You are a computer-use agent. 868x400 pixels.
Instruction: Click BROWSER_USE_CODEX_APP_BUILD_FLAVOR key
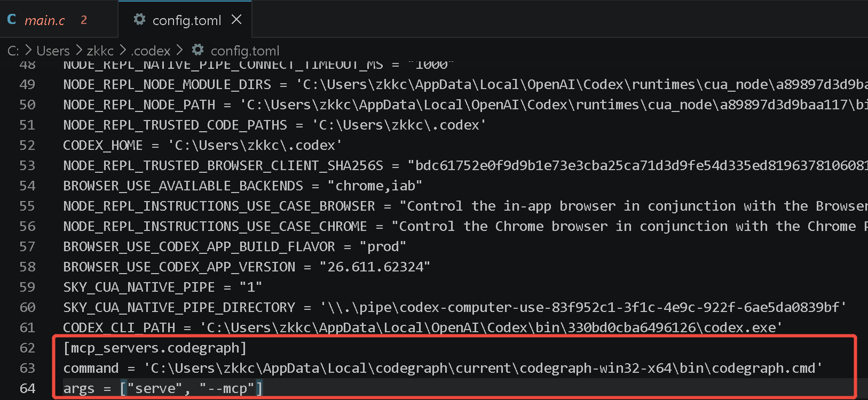coord(199,246)
